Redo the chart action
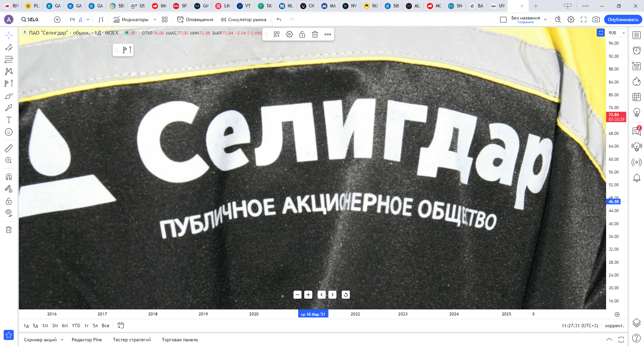 (291, 19)
